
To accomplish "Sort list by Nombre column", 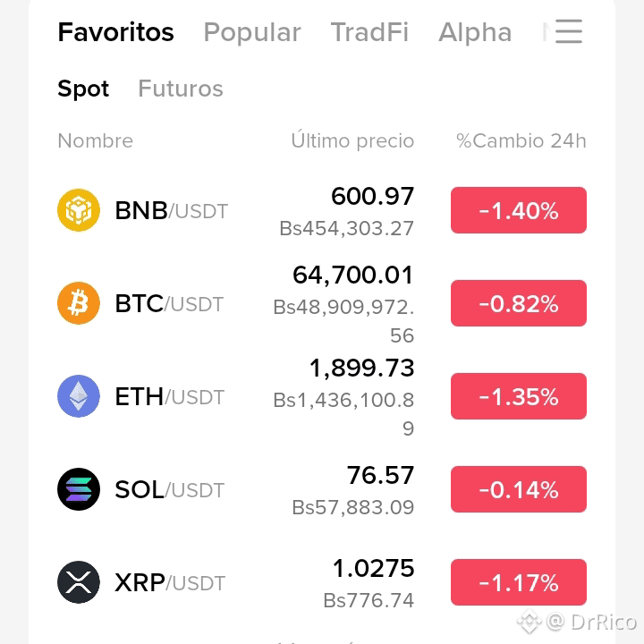I will pos(96,141).
